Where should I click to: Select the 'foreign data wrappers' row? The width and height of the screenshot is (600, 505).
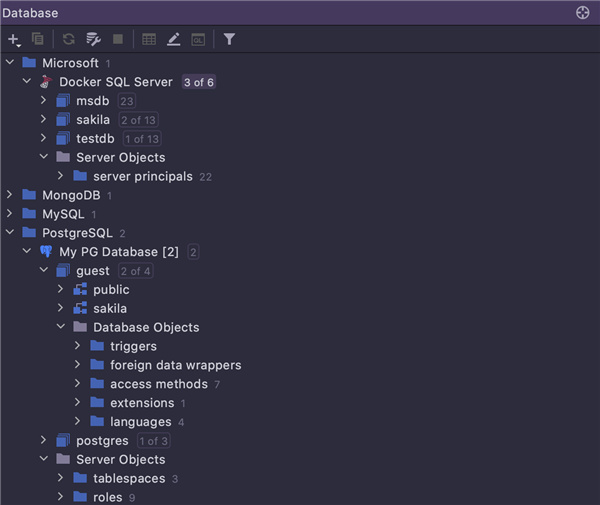(300, 365)
